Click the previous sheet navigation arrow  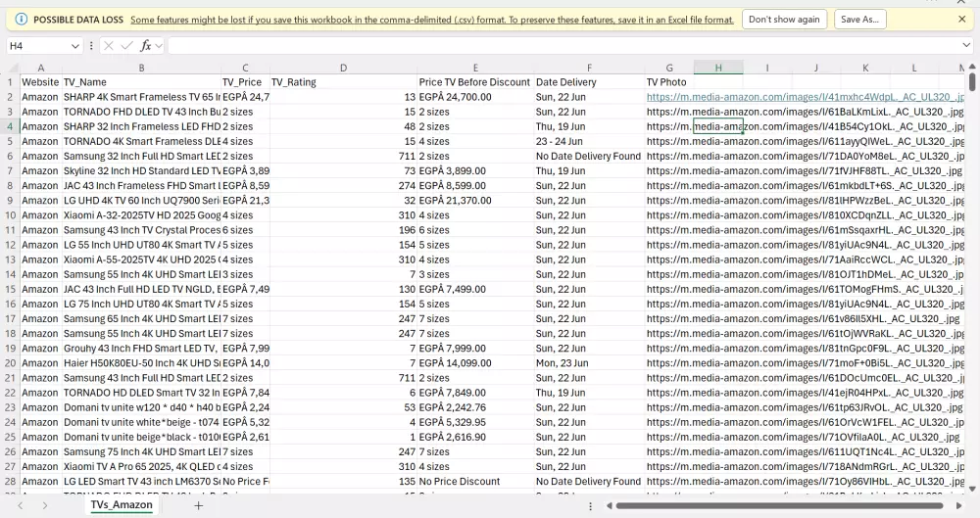(x=20, y=505)
